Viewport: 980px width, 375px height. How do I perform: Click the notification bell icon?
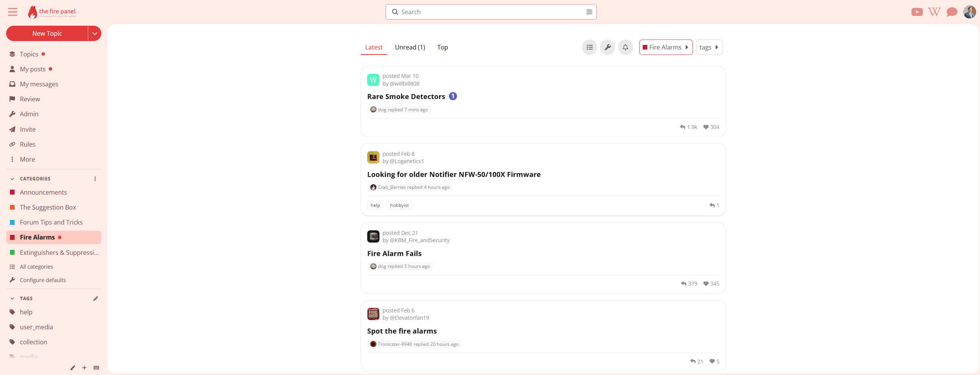coord(625,47)
